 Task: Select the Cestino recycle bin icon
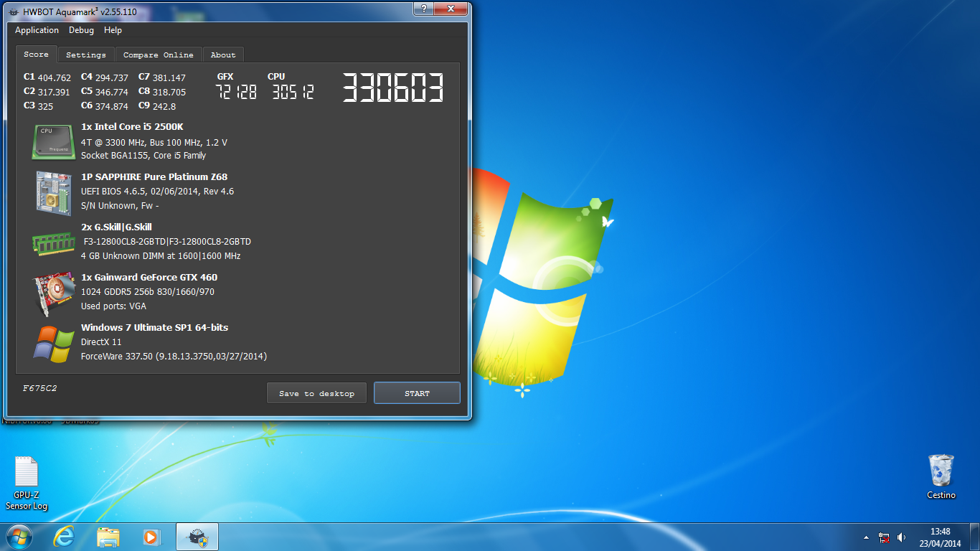coord(941,476)
